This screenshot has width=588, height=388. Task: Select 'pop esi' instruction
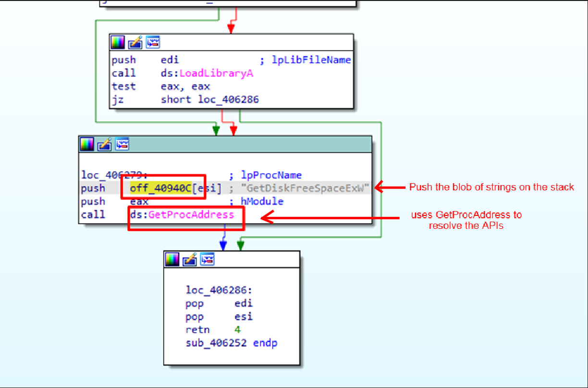(219, 317)
